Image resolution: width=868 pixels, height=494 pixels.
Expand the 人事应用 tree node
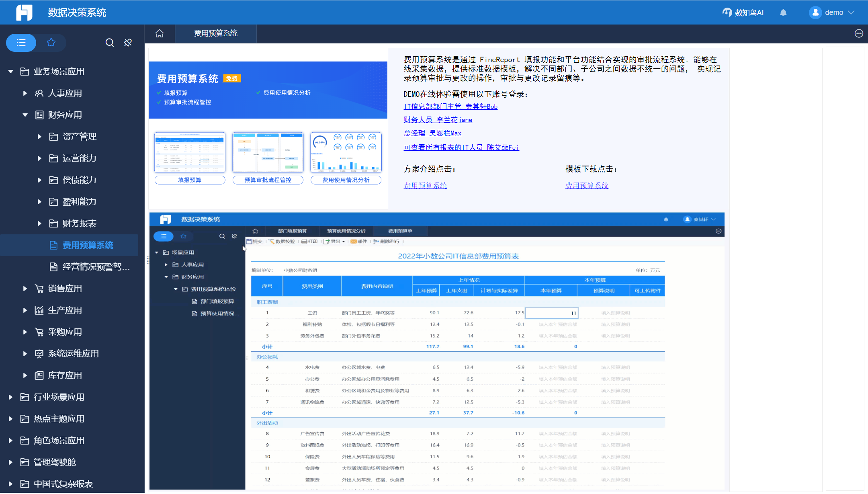[25, 93]
